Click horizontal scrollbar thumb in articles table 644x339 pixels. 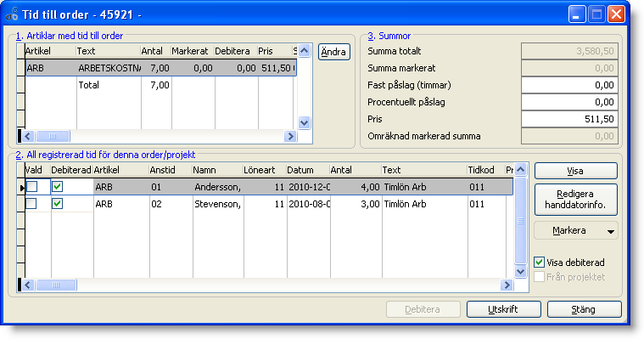[53, 136]
